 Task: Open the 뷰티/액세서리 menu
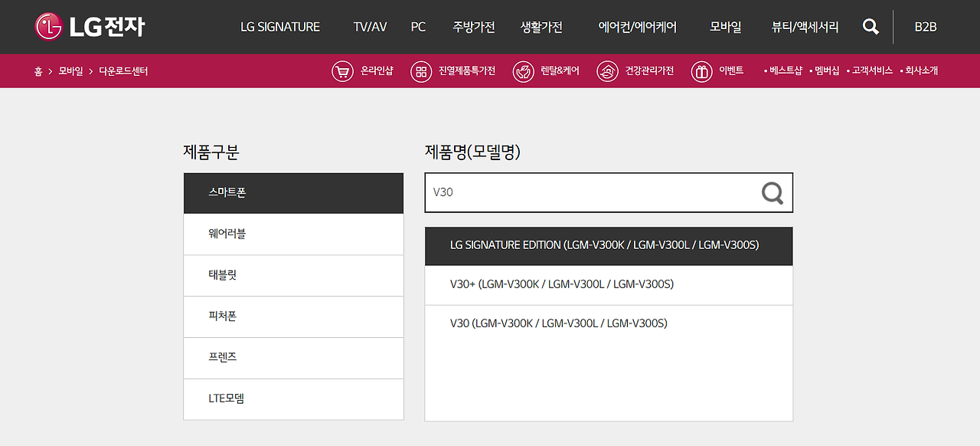click(805, 27)
